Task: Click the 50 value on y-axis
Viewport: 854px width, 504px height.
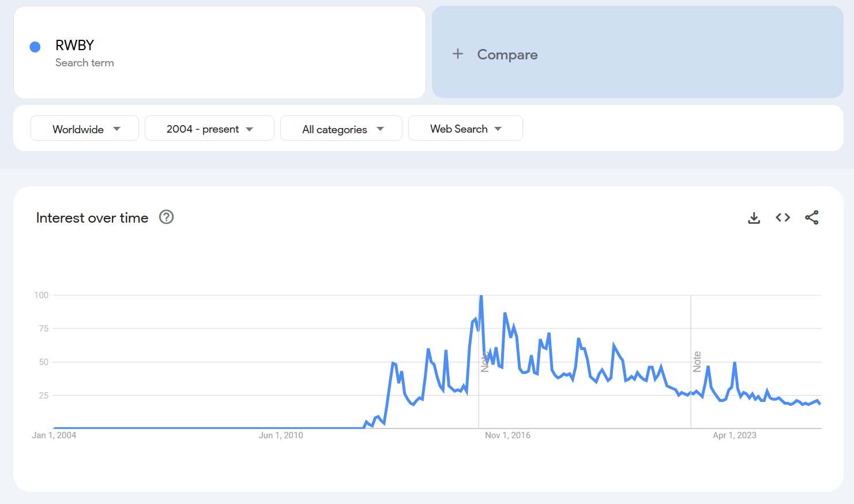Action: [x=44, y=362]
